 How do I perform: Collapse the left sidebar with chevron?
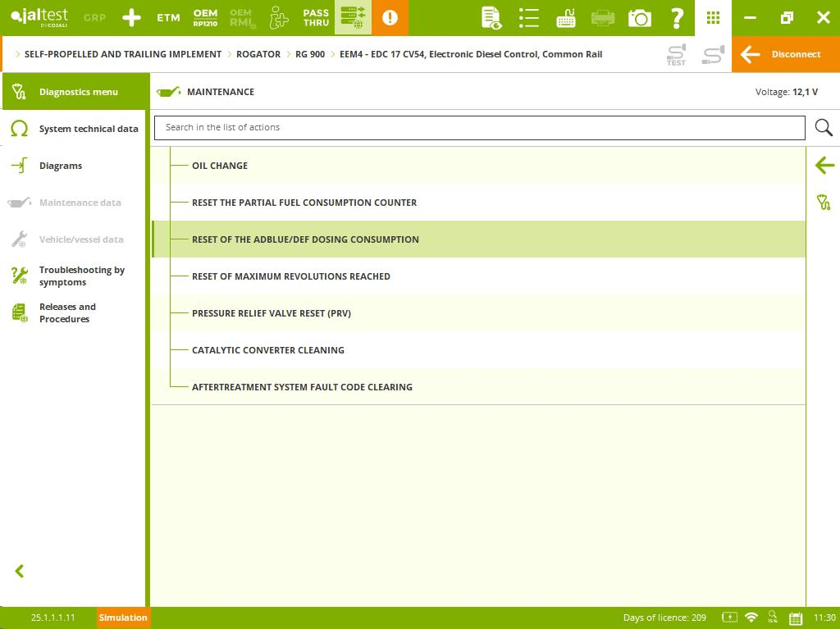(x=20, y=572)
